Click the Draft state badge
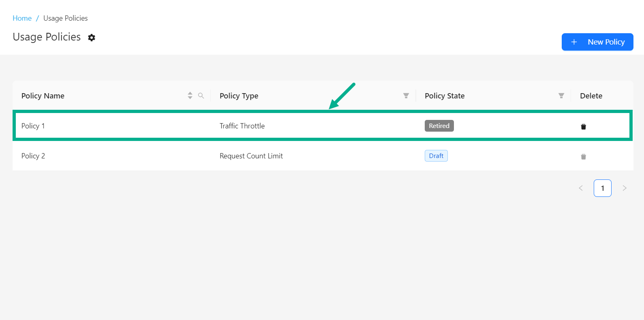 click(x=436, y=156)
